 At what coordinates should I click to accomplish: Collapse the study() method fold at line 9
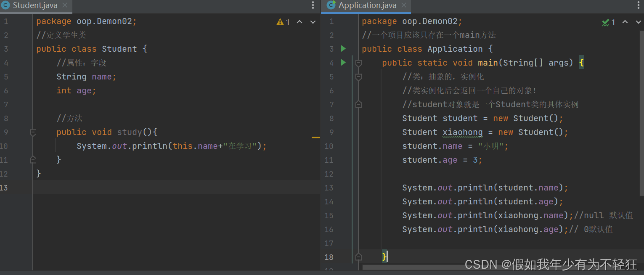point(33,132)
